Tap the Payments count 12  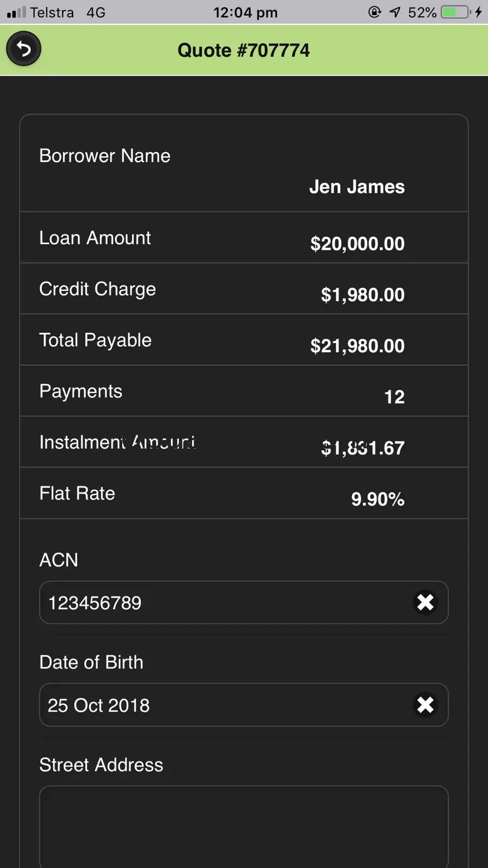[x=394, y=397]
